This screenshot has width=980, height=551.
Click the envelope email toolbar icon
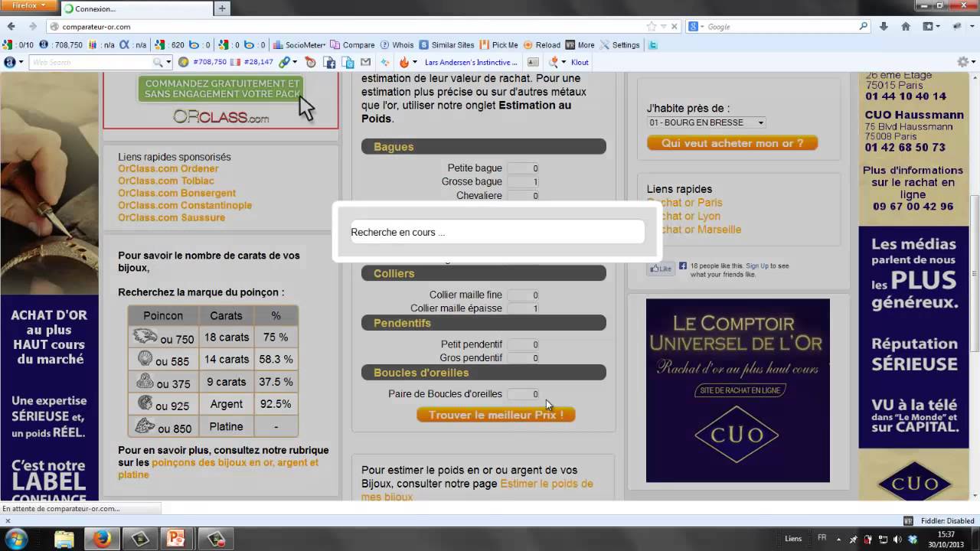[366, 62]
